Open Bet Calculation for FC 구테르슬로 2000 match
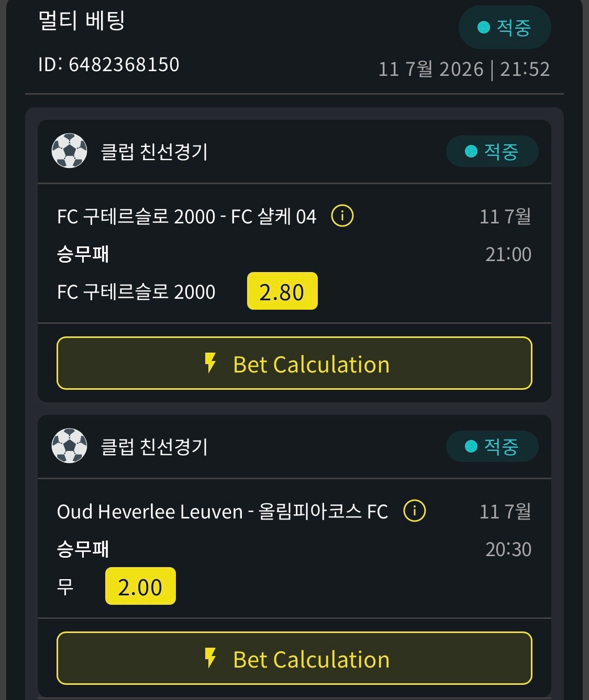 click(x=294, y=363)
